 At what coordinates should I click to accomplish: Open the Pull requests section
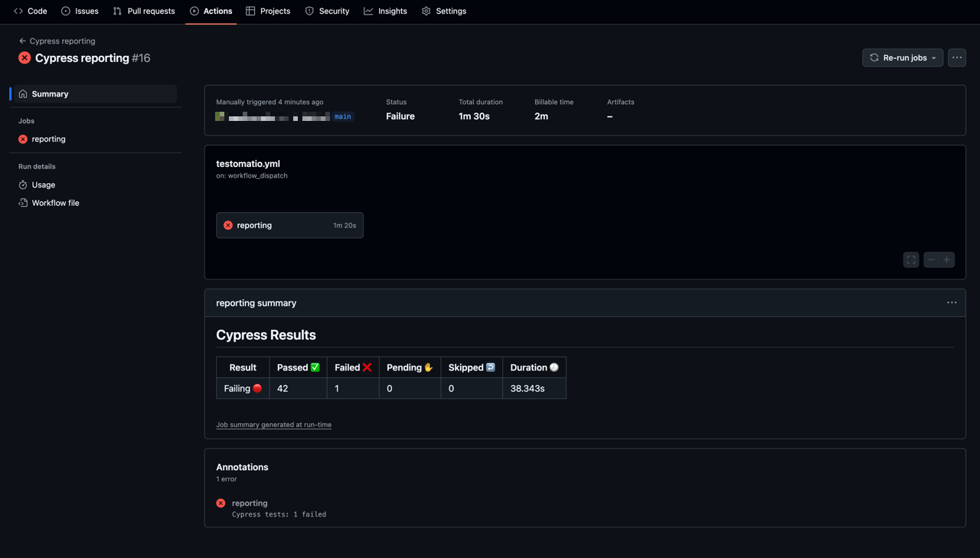click(144, 11)
